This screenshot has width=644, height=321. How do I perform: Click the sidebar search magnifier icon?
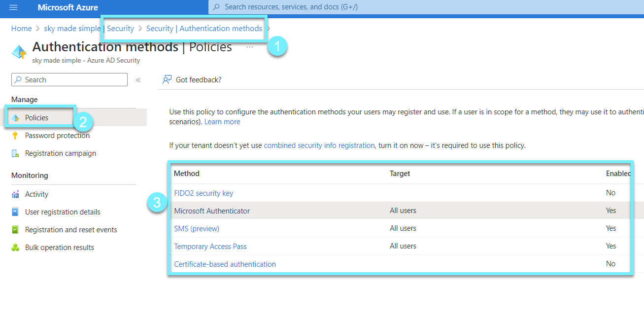[x=18, y=80]
